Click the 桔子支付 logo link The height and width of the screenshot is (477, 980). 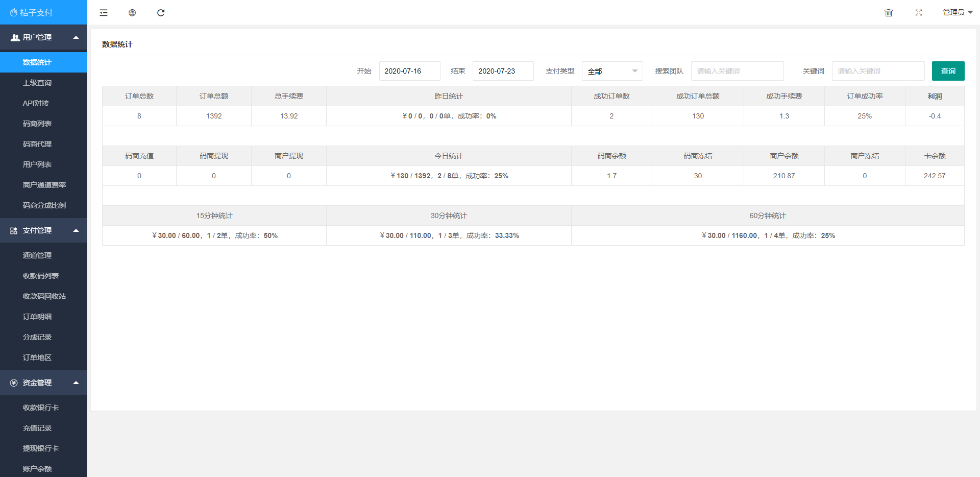[32, 13]
